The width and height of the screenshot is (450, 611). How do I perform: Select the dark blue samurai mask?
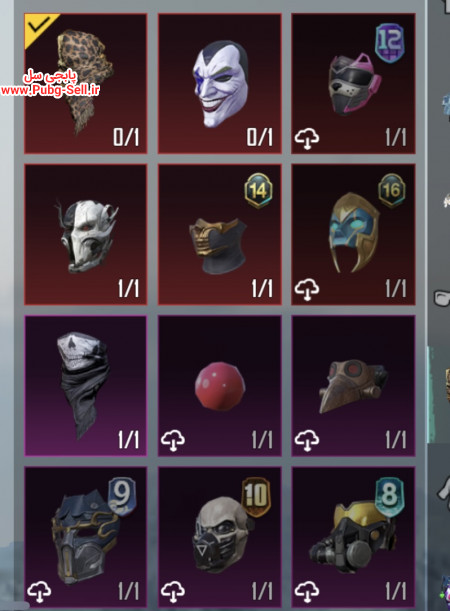tap(85, 537)
